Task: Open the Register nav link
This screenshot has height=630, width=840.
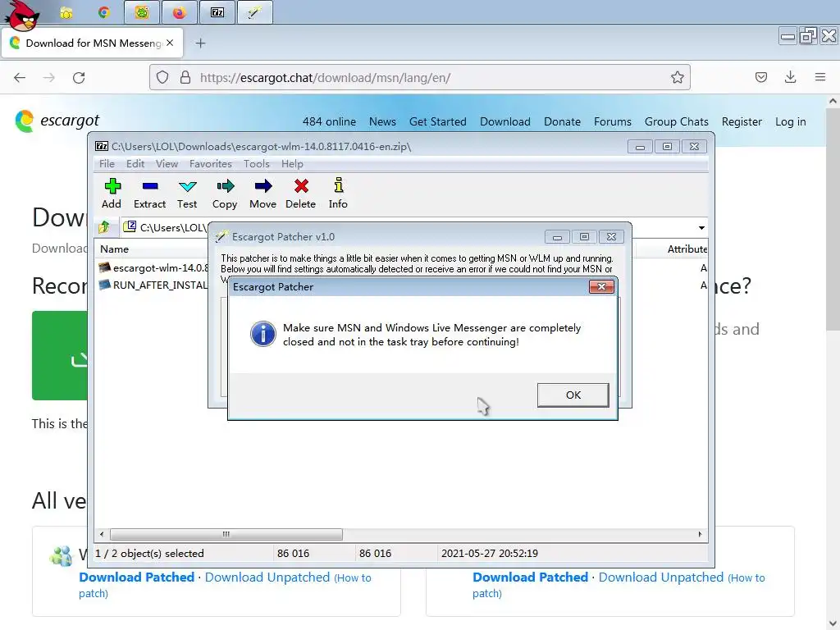Action: pos(742,121)
